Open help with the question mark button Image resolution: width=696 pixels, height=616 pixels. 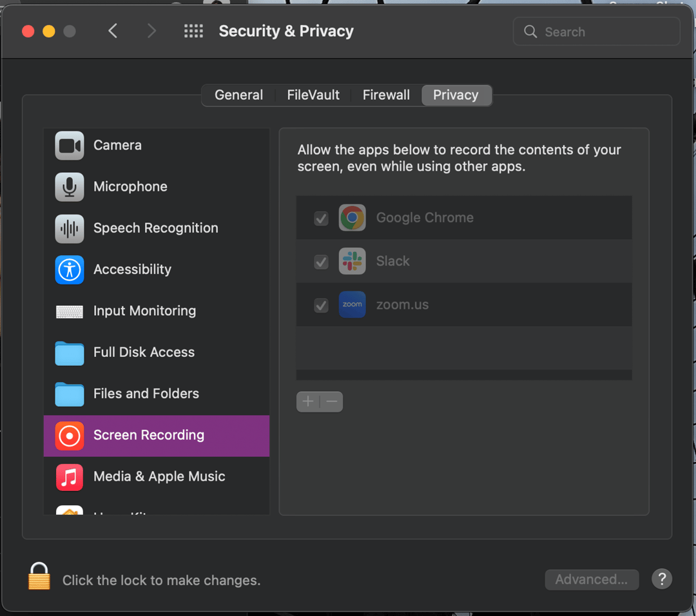pyautogui.click(x=662, y=579)
